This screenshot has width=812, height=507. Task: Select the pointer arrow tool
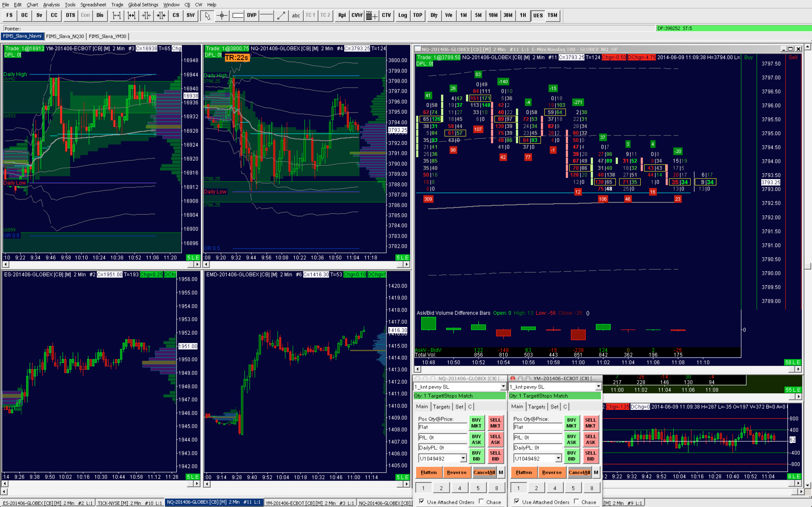(208, 15)
